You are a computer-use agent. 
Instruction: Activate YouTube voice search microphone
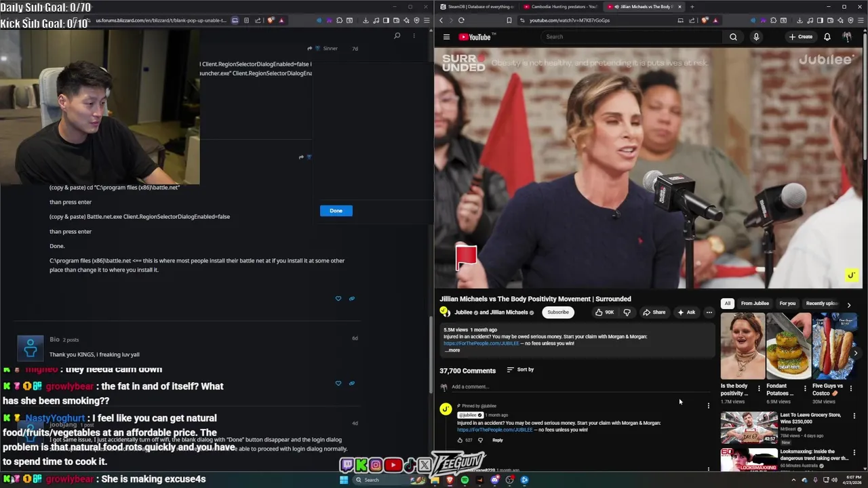click(x=756, y=37)
